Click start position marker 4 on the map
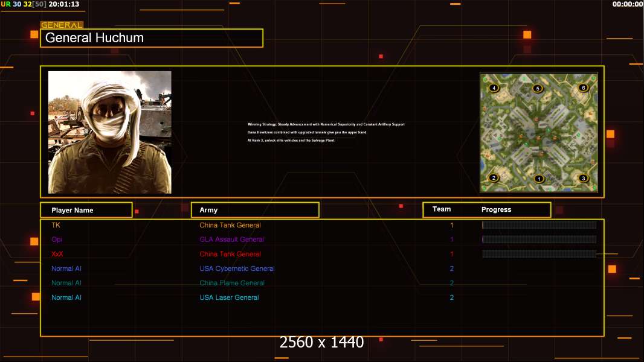The height and width of the screenshot is (362, 644). [x=494, y=87]
